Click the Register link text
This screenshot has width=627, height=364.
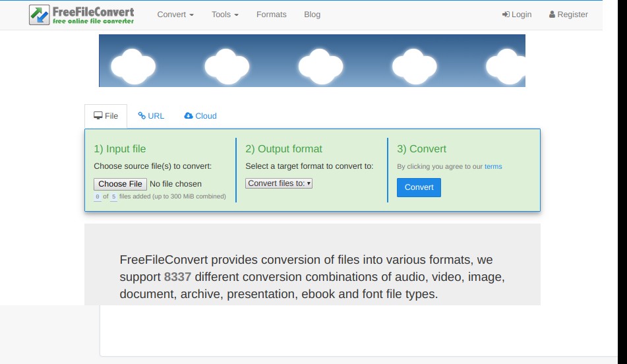coord(572,15)
